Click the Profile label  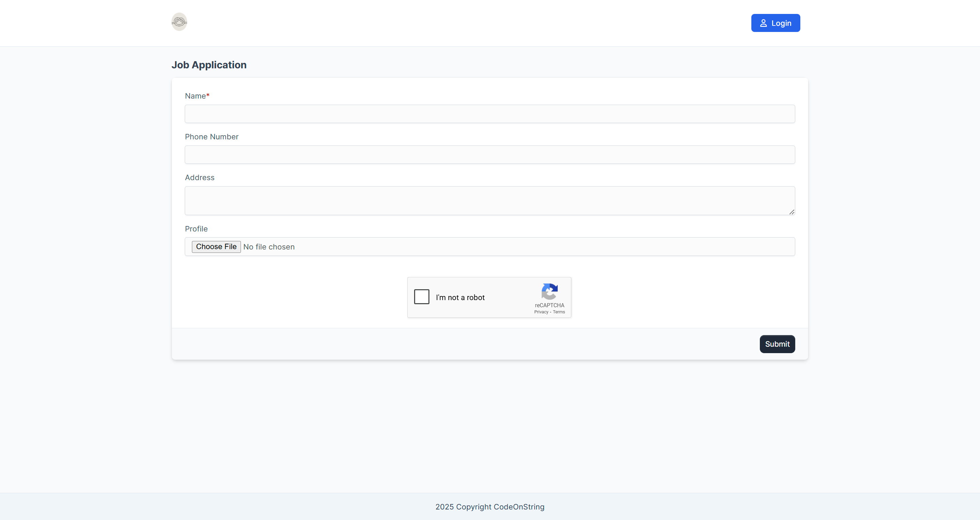pyautogui.click(x=196, y=229)
